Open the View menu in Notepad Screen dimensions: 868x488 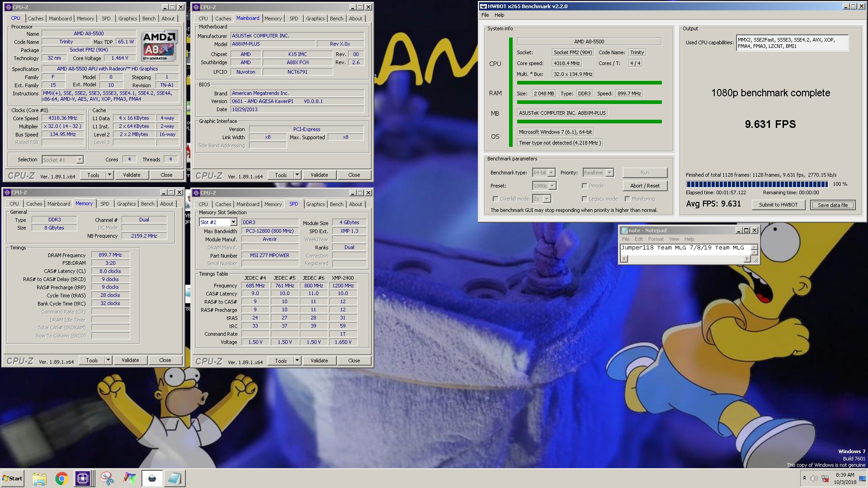(x=674, y=239)
